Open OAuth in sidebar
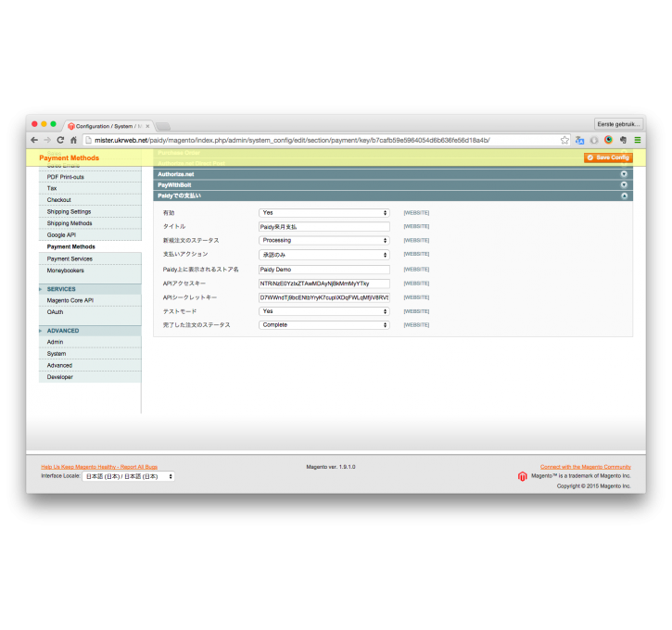 [x=90, y=312]
